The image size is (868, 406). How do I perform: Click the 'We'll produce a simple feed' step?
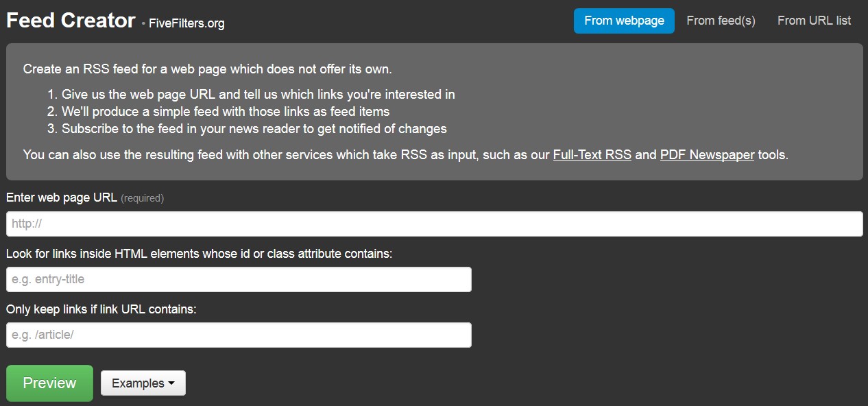pyautogui.click(x=226, y=111)
